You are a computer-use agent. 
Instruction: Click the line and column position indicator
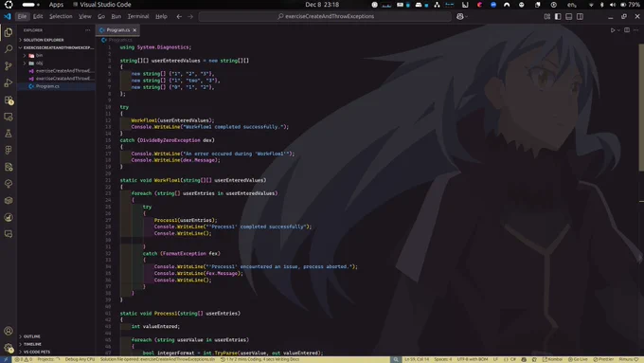[417, 359]
